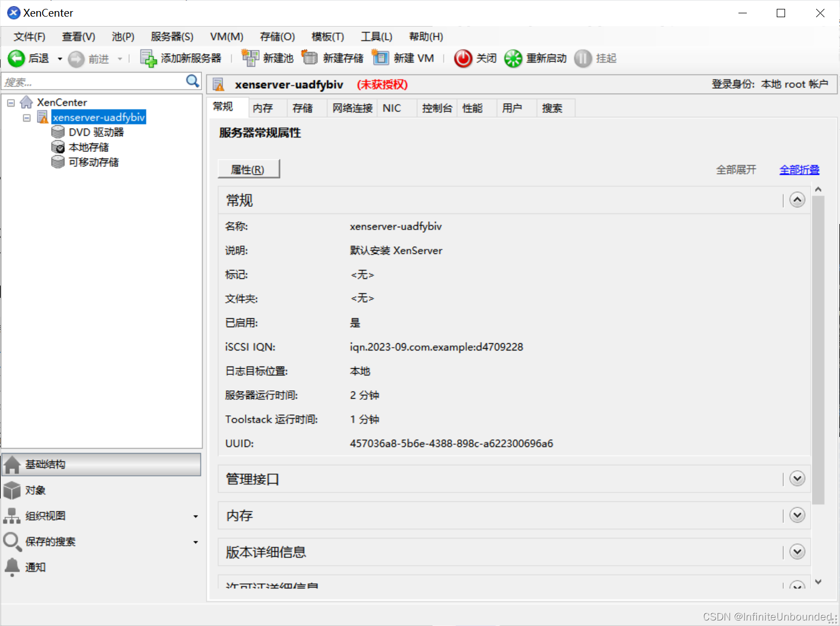
Task: Click the XenCenter app logo in title bar
Action: tap(14, 13)
